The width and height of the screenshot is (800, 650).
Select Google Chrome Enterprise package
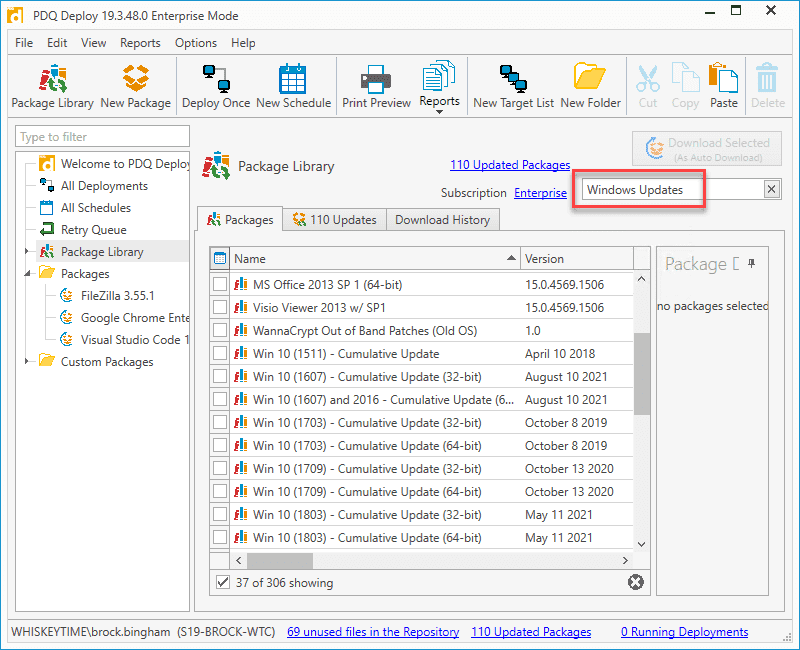point(124,317)
